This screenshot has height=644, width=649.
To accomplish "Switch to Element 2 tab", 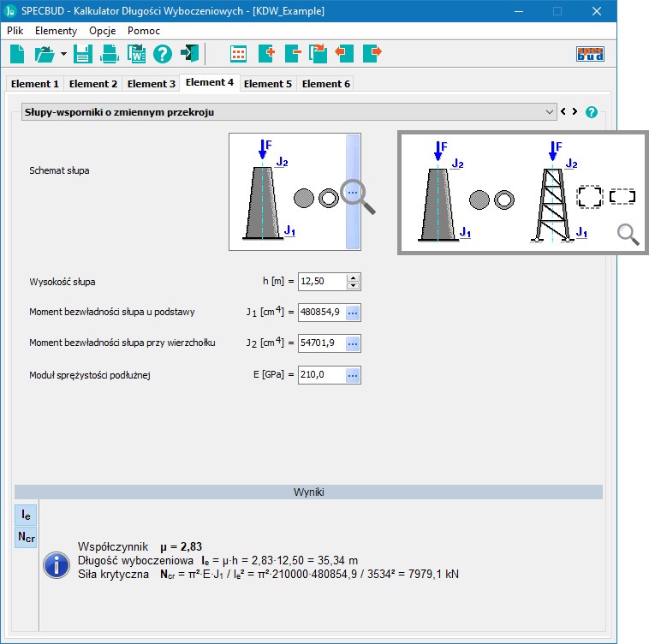I will 93,84.
